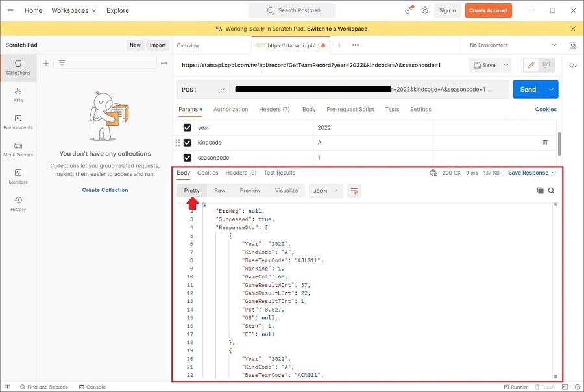
Task: Open collections more options menu
Action: [164, 64]
